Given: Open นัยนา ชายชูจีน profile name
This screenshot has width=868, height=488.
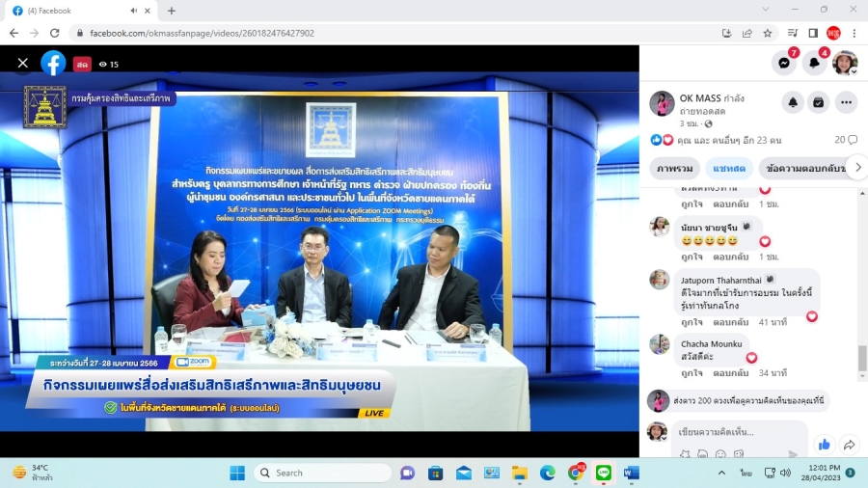Looking at the screenshot, I should 709,227.
